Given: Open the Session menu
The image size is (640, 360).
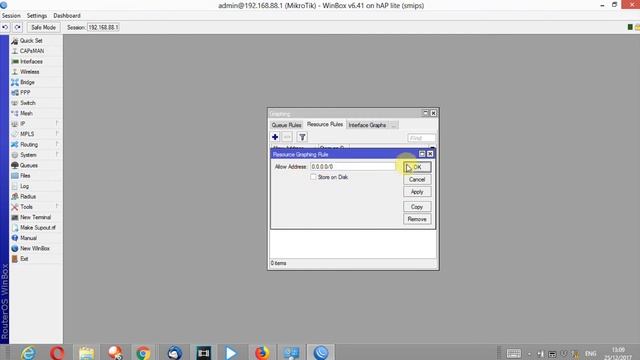Looking at the screenshot, I should [11, 16].
